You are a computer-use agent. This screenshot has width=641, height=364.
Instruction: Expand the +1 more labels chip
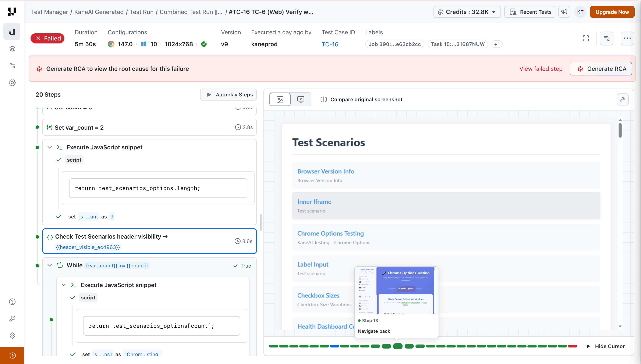pos(497,44)
